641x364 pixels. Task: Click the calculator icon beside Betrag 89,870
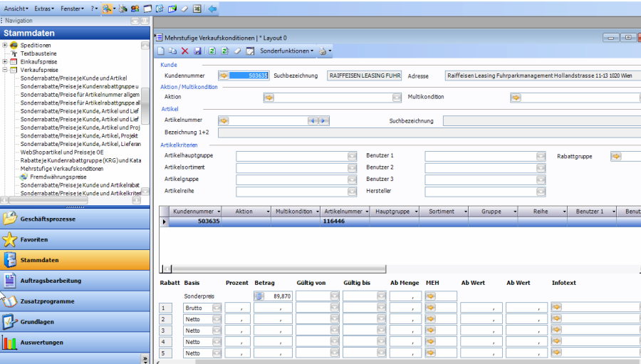(259, 296)
